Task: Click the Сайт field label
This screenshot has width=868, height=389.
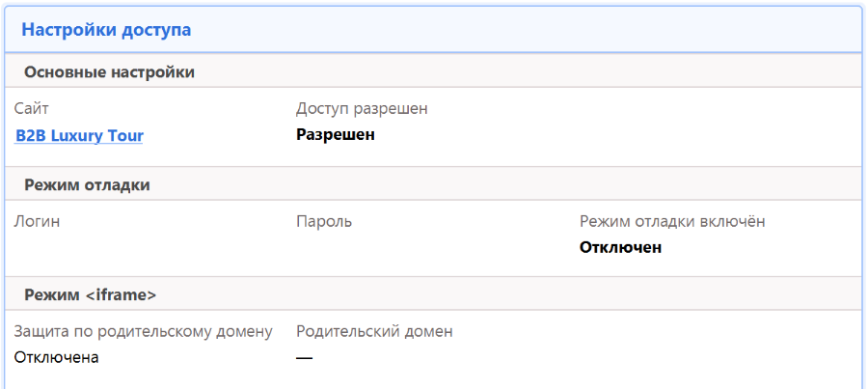Action: [32, 108]
